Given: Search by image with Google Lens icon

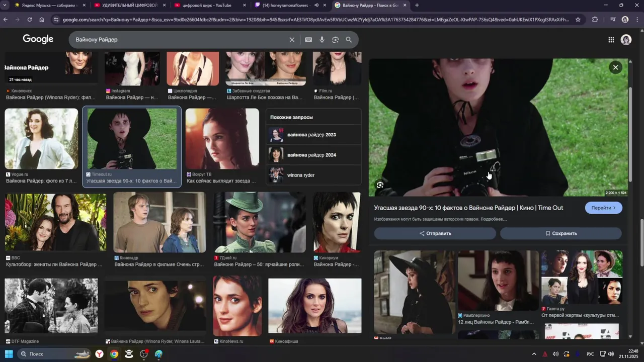Looking at the screenshot, I should pos(336,40).
